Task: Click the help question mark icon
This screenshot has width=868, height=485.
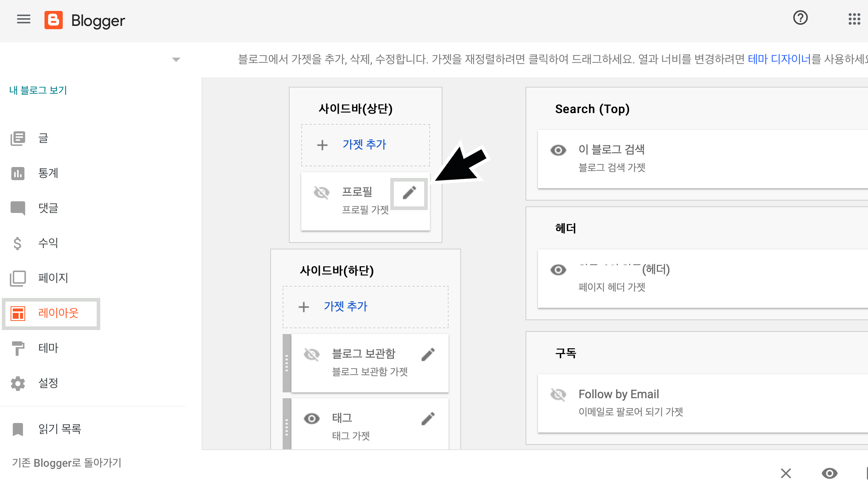Action: tap(800, 18)
